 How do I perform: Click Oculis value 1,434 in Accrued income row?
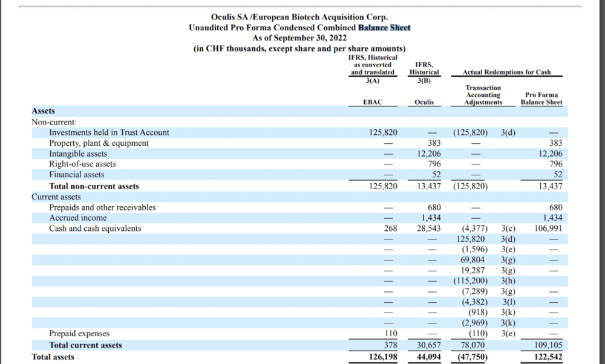click(431, 218)
